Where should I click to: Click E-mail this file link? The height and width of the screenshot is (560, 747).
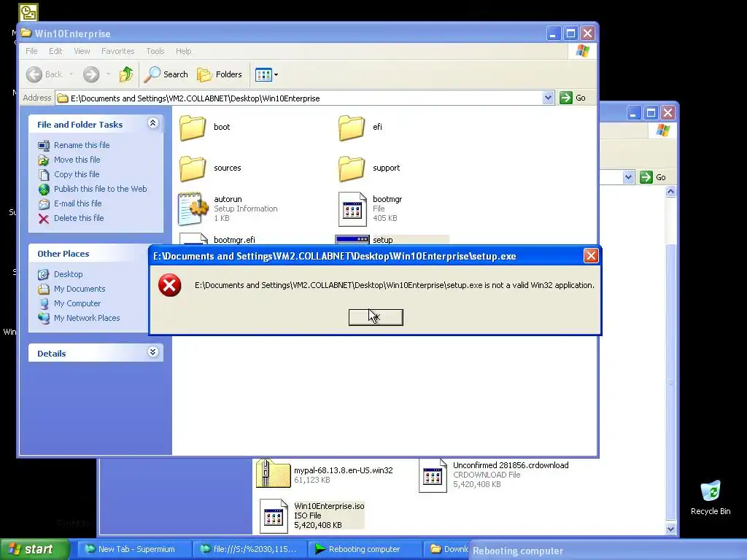[x=77, y=203]
